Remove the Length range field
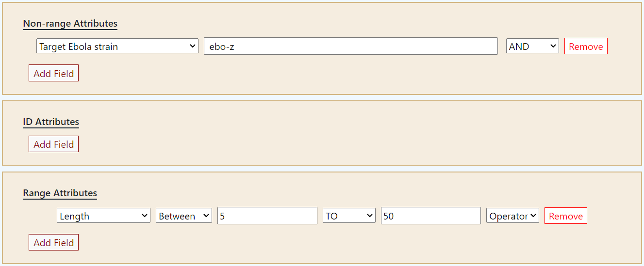This screenshot has height=266, width=644. (x=565, y=216)
